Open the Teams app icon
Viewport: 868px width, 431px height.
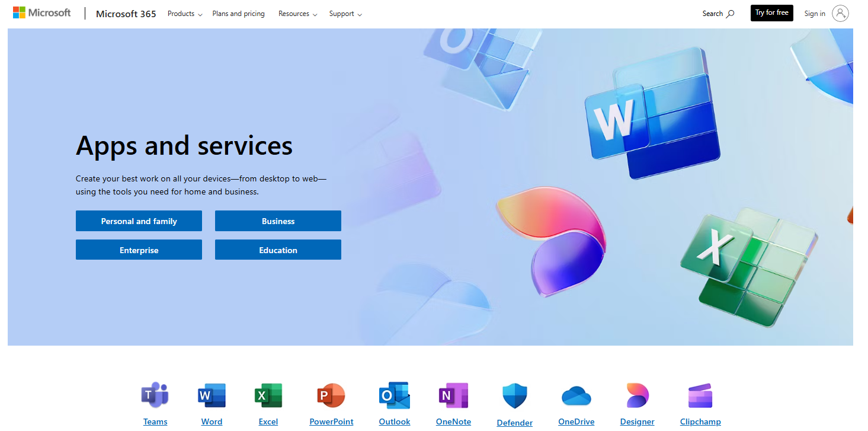click(x=155, y=395)
